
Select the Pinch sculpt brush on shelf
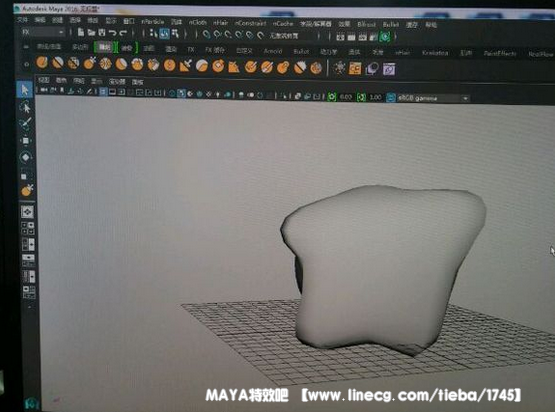tap(105, 64)
